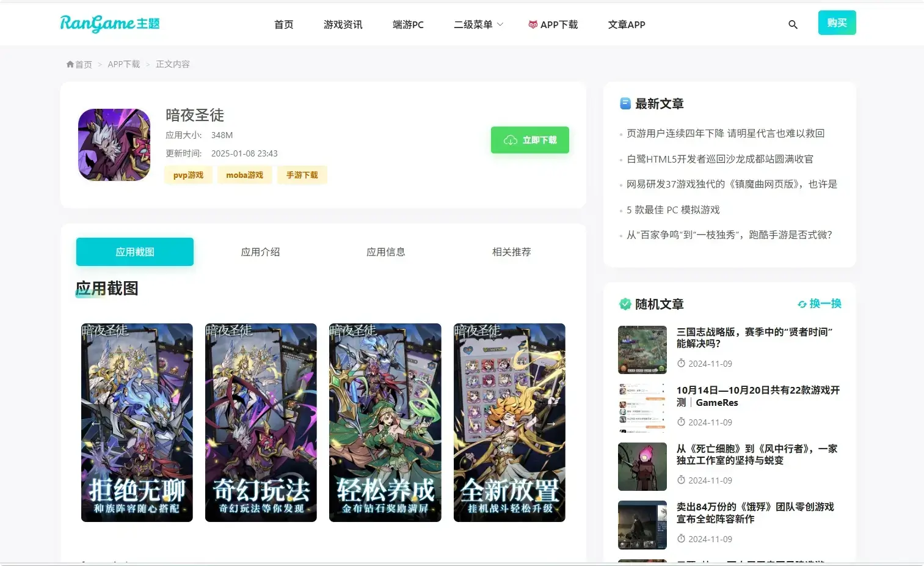Click the search magnifier icon

(793, 24)
